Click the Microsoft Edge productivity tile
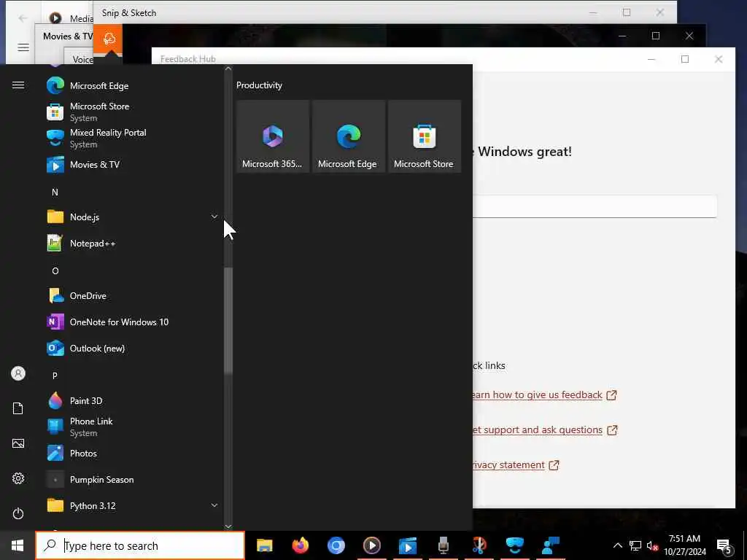This screenshot has width=747, height=560. click(348, 136)
